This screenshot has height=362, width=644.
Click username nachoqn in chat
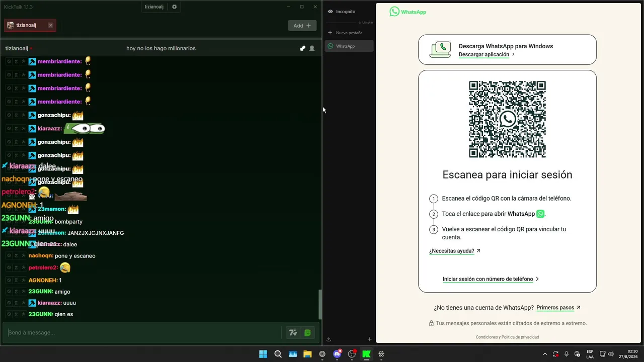[41, 256]
